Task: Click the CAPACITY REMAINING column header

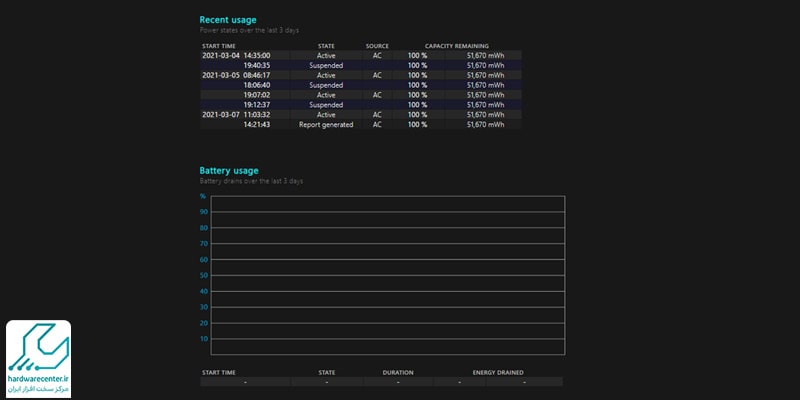Action: [457, 46]
